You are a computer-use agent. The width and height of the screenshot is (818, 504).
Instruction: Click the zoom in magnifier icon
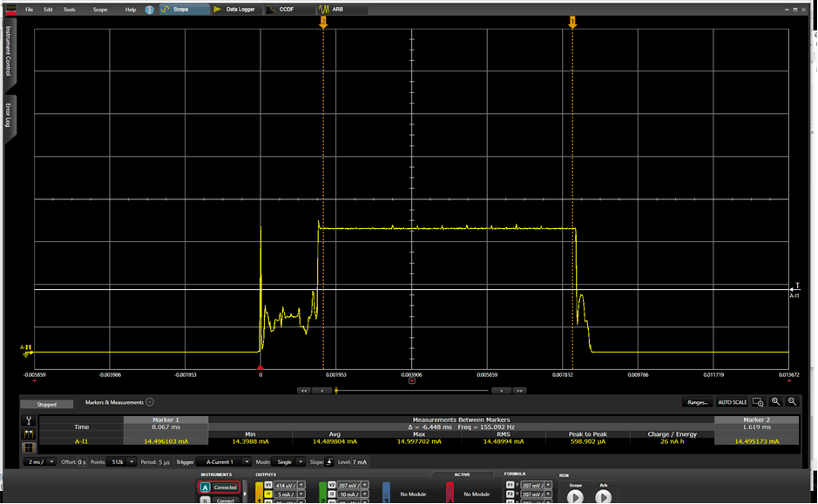(x=775, y=402)
